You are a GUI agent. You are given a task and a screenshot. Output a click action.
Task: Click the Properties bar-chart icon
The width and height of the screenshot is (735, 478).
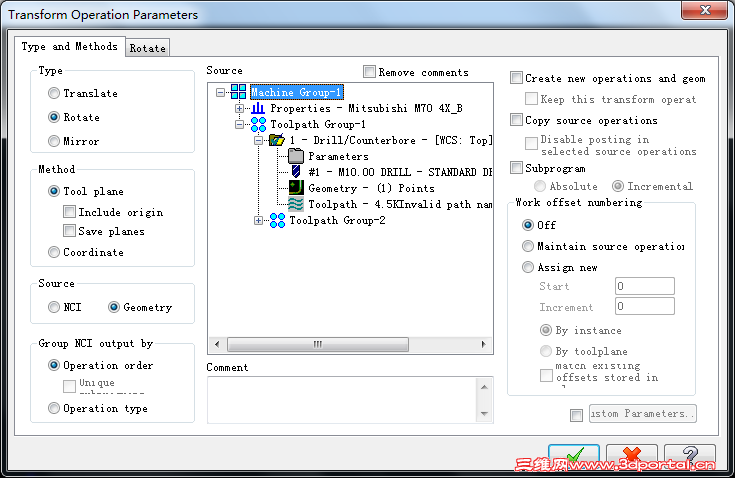click(258, 108)
